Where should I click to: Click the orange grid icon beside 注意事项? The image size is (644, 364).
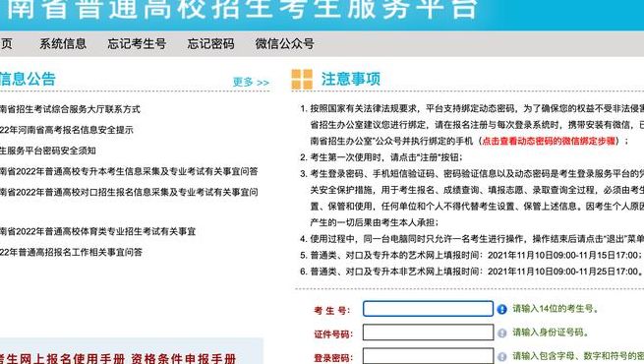click(302, 80)
